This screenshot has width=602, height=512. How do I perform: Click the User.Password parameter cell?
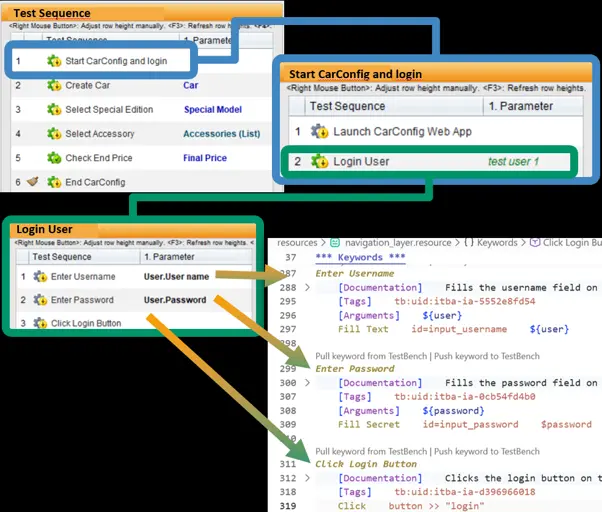point(175,300)
